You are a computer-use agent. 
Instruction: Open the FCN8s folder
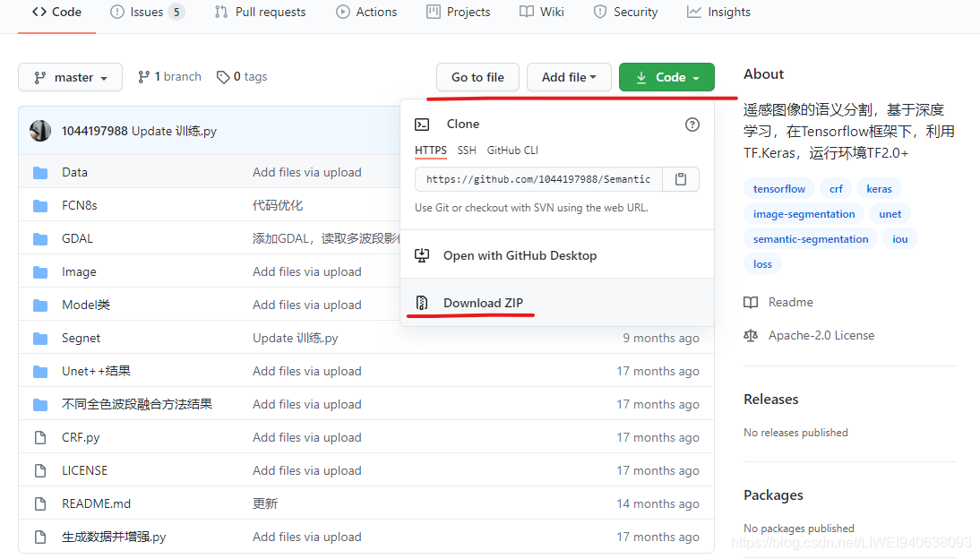click(80, 205)
